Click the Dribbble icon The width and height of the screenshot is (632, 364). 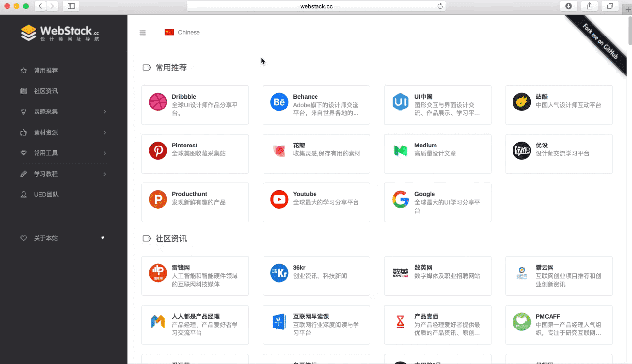(158, 102)
